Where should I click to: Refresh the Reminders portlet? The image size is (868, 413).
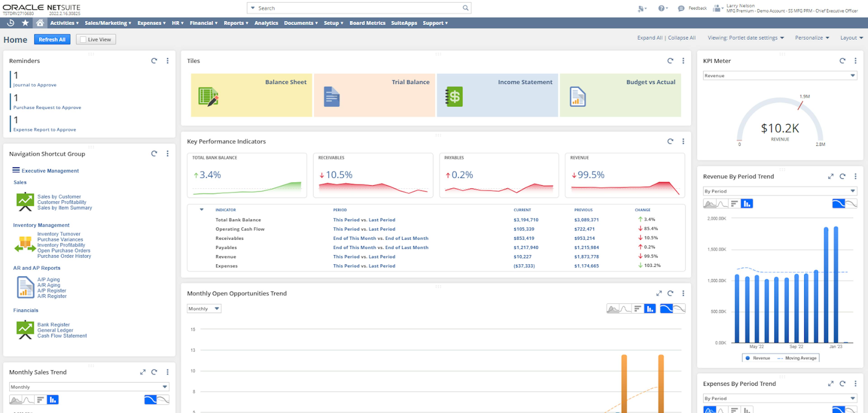[154, 61]
